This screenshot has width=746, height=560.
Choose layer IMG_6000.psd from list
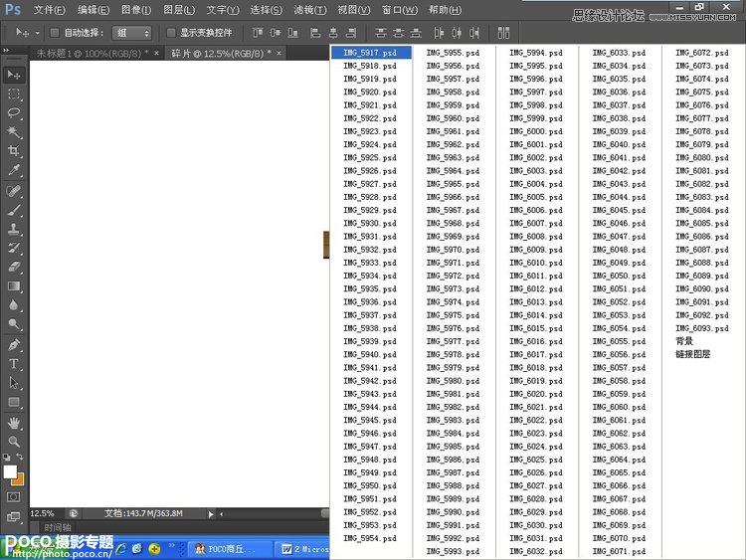pos(536,131)
